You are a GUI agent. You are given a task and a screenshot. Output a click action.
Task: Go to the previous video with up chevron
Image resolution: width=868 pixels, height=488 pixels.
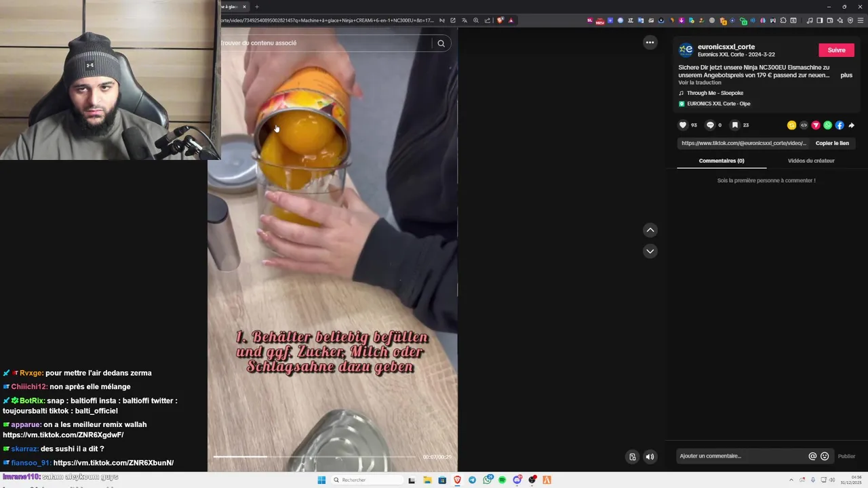pos(650,230)
